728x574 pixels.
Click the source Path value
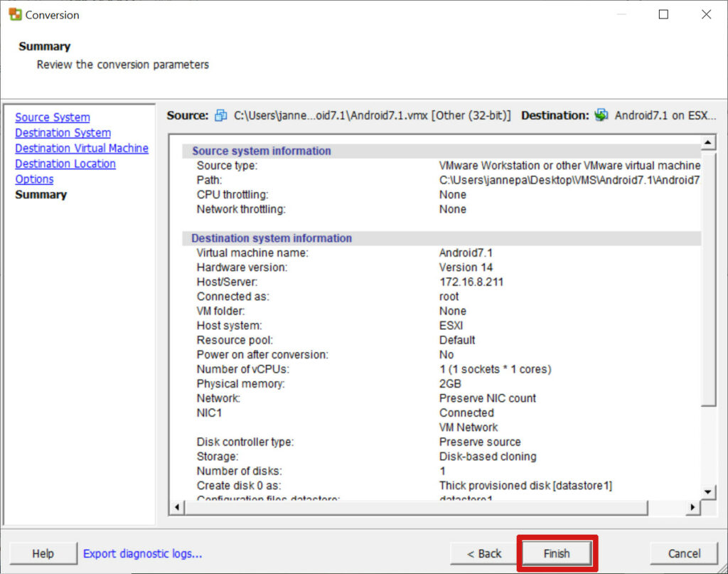coord(569,180)
